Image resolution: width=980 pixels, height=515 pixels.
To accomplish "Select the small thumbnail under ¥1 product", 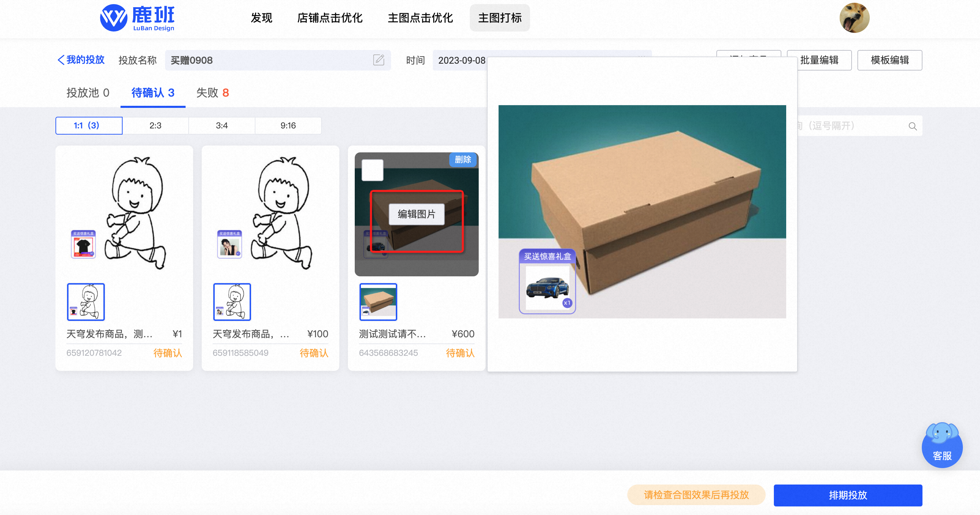I will 86,302.
